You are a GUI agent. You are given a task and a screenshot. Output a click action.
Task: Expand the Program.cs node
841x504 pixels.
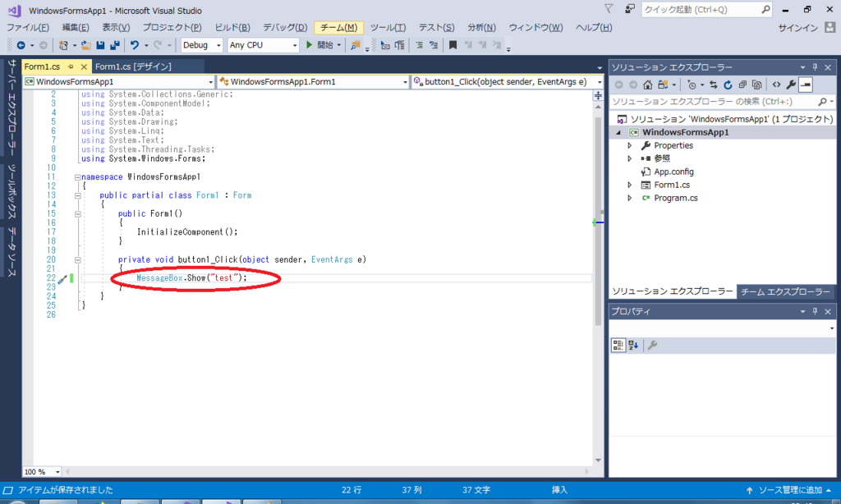point(630,199)
